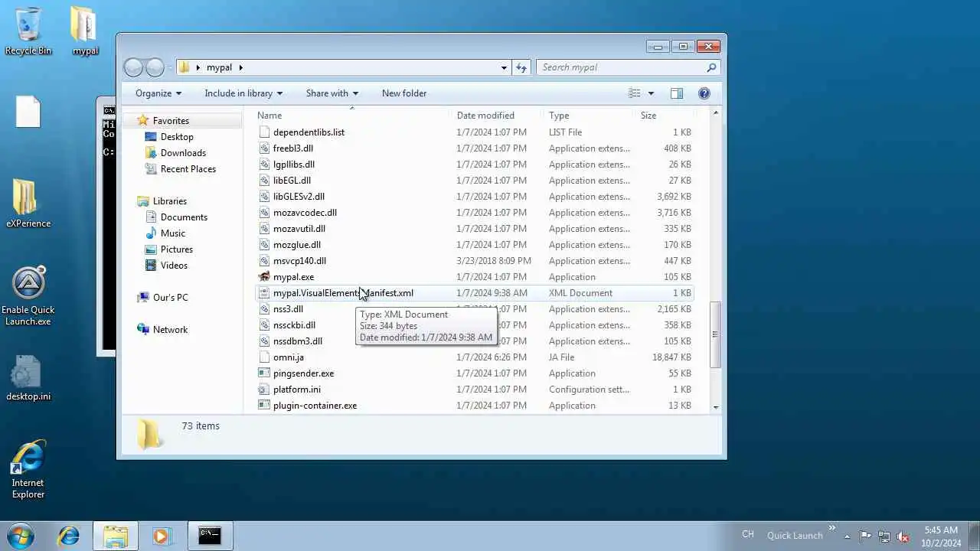This screenshot has height=551, width=980.
Task: Switch to the File Explorer taskbar button
Action: [x=116, y=536]
